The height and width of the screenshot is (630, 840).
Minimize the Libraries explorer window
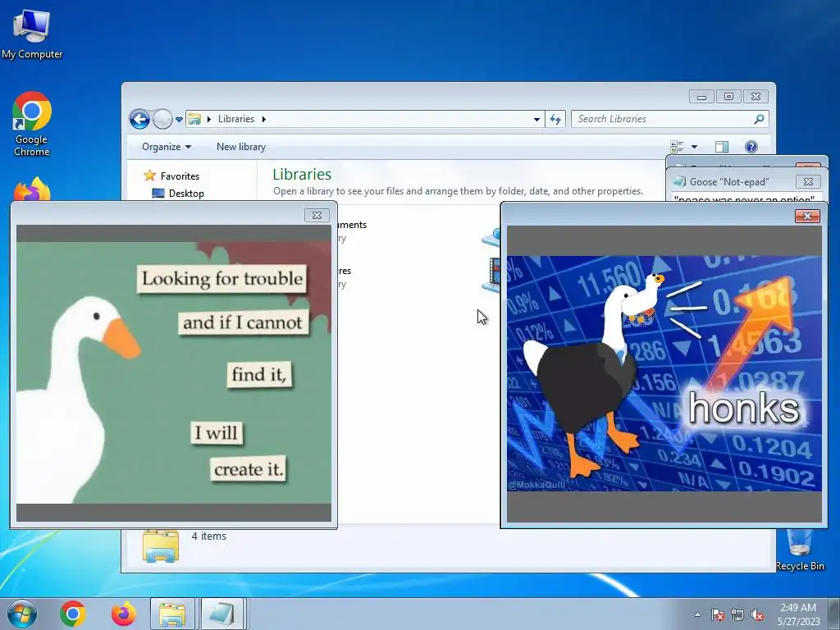click(701, 97)
